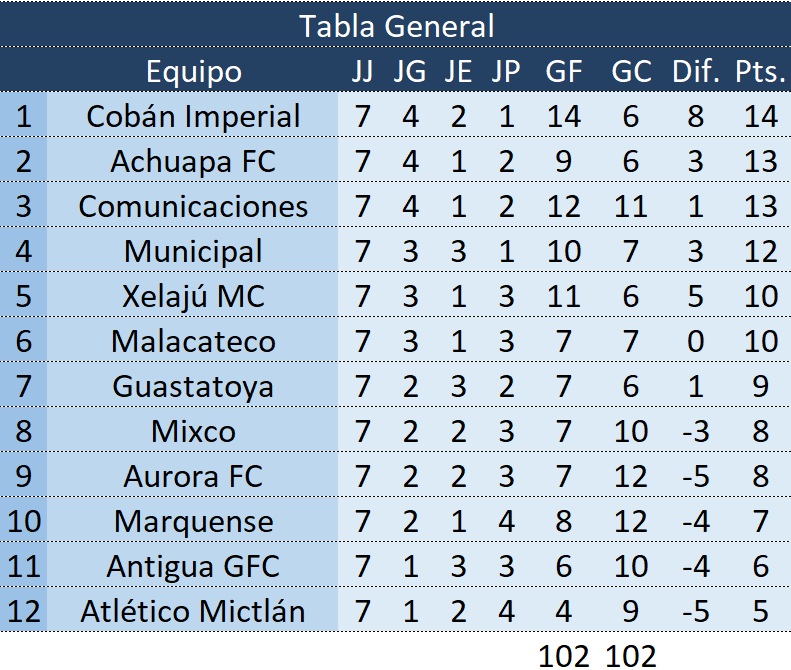Select the Equipo column header
The image size is (791, 670).
pos(193,71)
